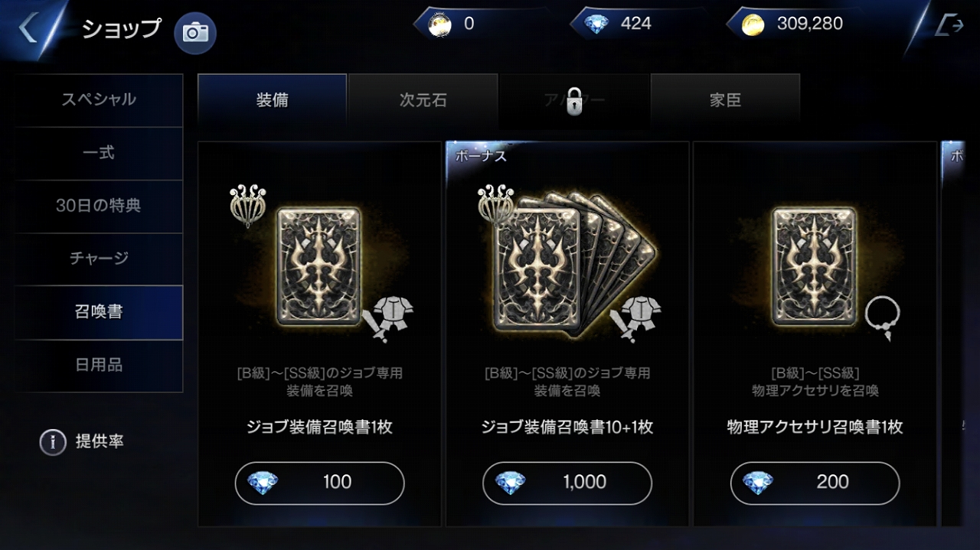This screenshot has width=980, height=550.
Task: Go to チャージ in the sidebar
Action: pos(99,259)
